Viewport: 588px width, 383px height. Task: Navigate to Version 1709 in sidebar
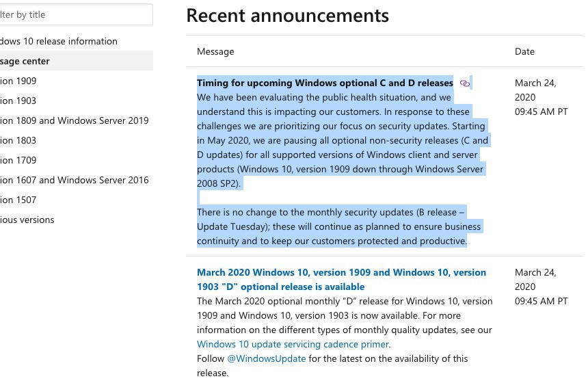(x=19, y=160)
